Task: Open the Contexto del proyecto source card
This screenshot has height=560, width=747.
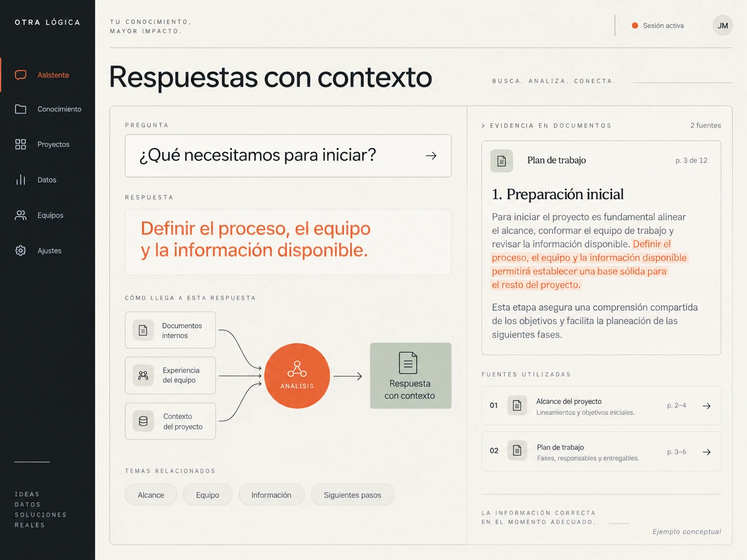Action: [170, 421]
